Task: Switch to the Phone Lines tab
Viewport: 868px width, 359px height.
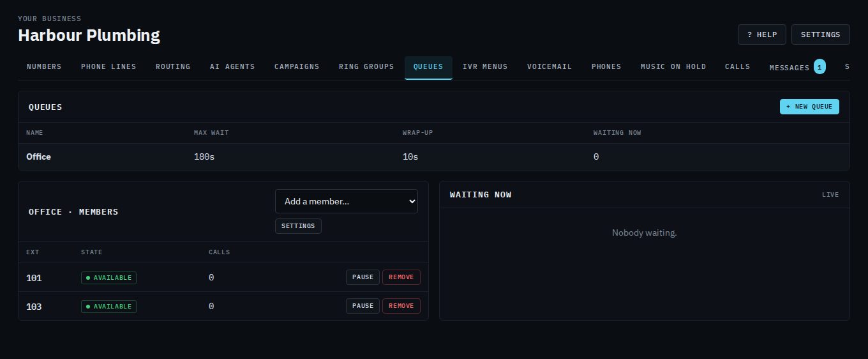Action: point(108,67)
